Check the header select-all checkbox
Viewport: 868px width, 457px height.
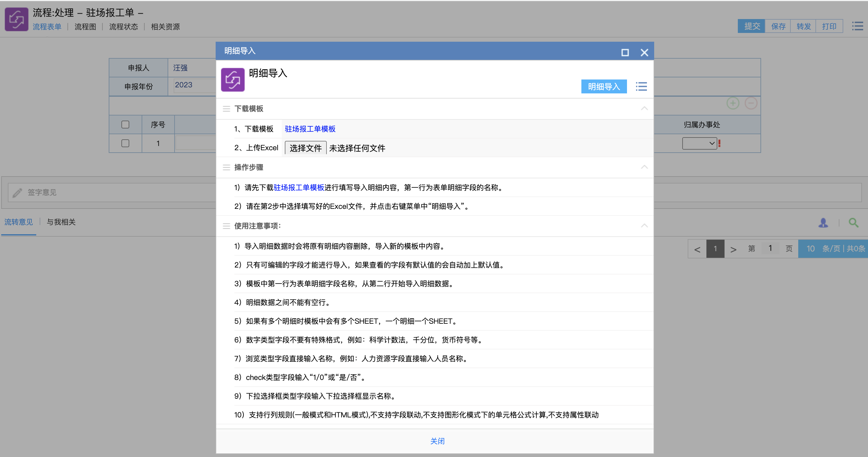click(125, 125)
